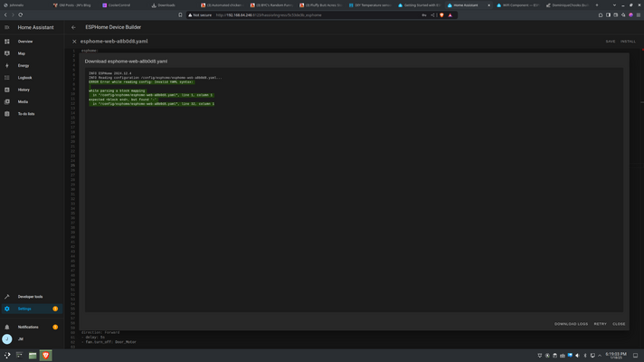Go back from ESPHome Device Builder
644x362 pixels.
pyautogui.click(x=73, y=27)
